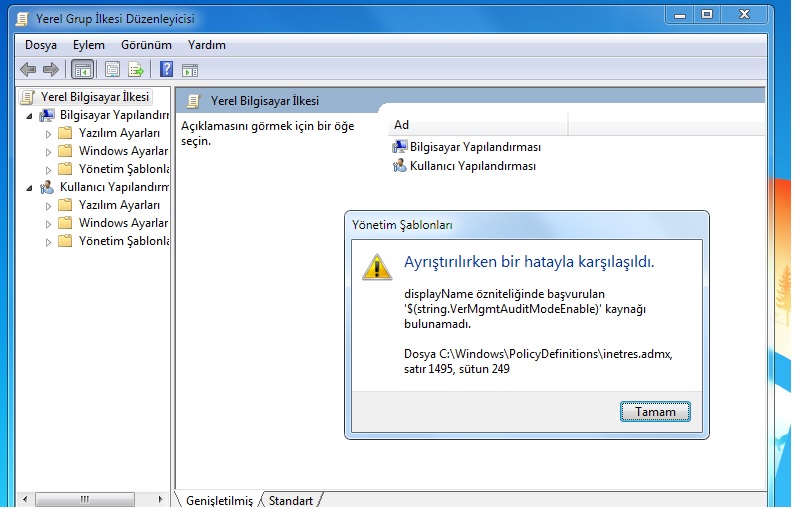Image resolution: width=793 pixels, height=509 pixels.
Task: Open Help via blue question-mark icon
Action: [x=166, y=69]
